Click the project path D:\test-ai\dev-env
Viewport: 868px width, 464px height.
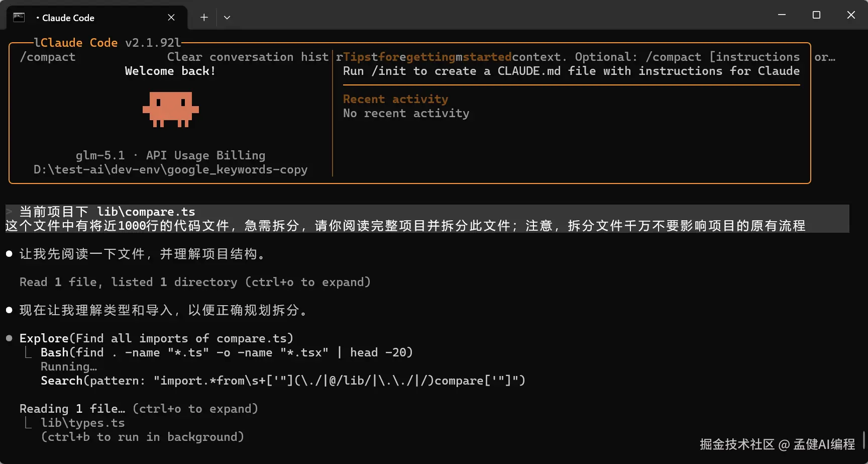[x=170, y=169]
